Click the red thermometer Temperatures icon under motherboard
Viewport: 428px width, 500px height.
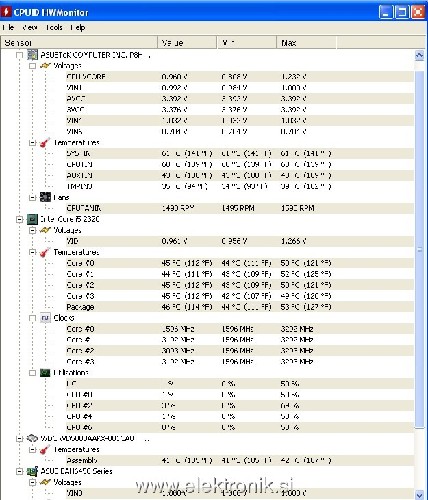point(45,143)
